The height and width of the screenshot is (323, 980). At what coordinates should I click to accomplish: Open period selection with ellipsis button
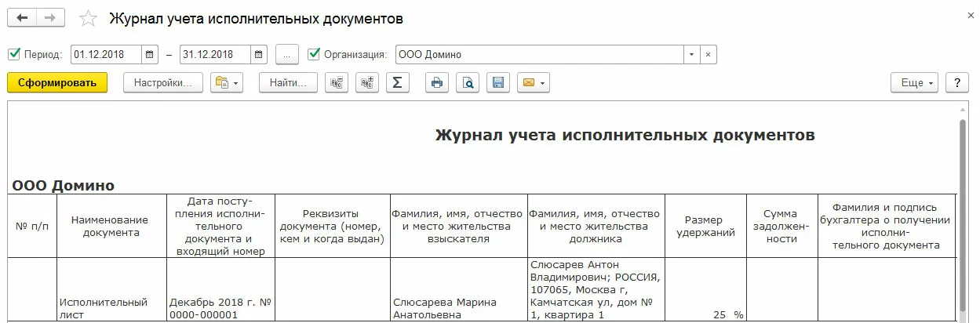[x=287, y=54]
